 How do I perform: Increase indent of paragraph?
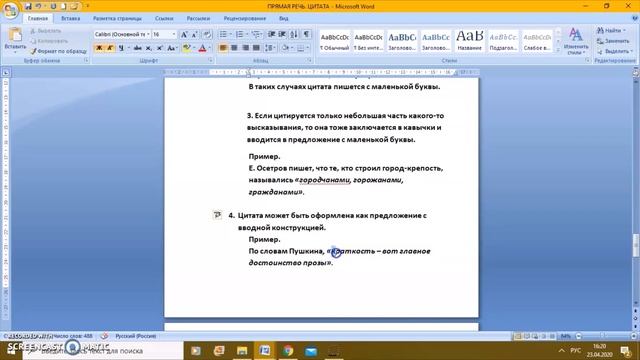point(282,34)
